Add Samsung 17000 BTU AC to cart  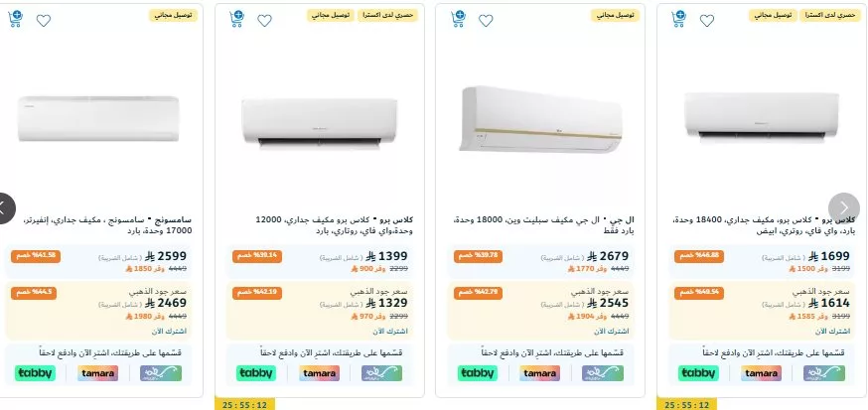[x=16, y=19]
